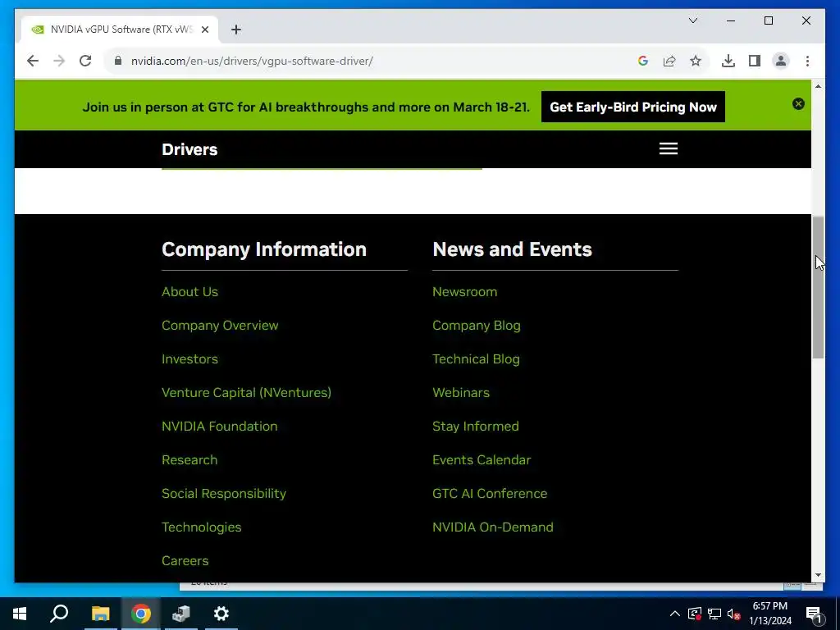Close the NVIDIA vGPU Software tab

pos(204,30)
